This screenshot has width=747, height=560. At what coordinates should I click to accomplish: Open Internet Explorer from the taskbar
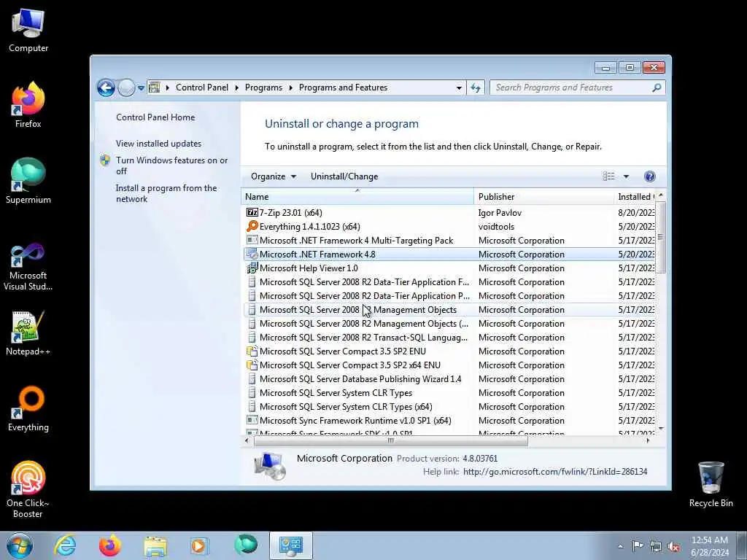(65, 545)
